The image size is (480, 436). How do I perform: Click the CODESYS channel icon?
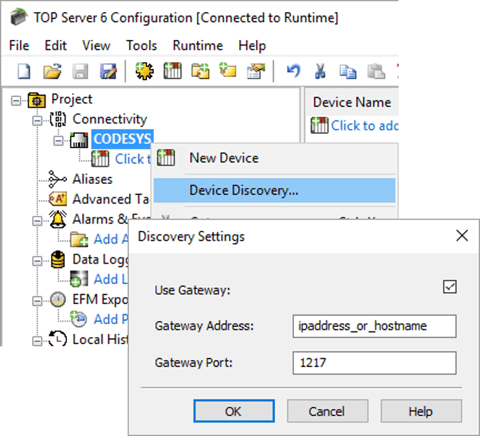(x=79, y=139)
